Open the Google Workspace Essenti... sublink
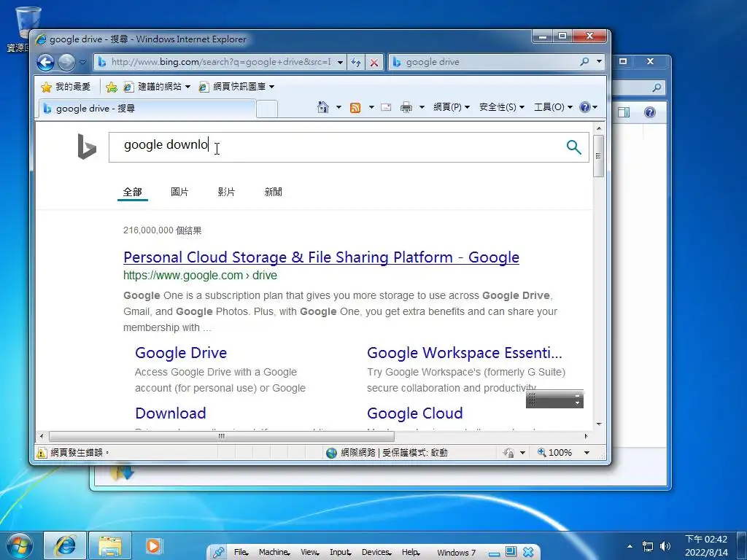The image size is (747, 560). (x=465, y=353)
